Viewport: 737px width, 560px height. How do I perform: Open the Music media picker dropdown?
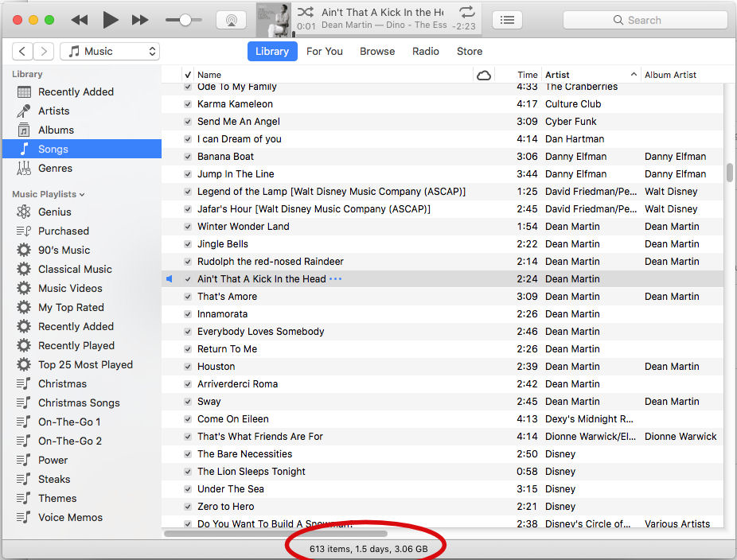point(110,51)
